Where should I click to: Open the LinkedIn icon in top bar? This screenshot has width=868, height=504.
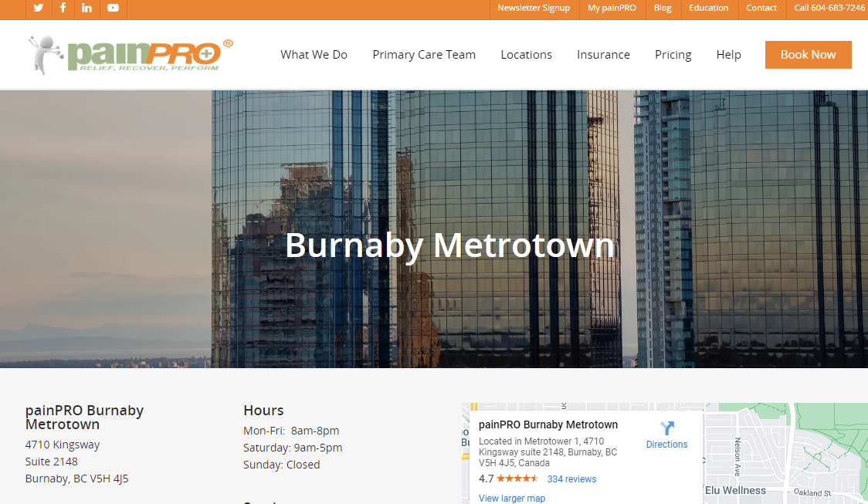[x=87, y=8]
